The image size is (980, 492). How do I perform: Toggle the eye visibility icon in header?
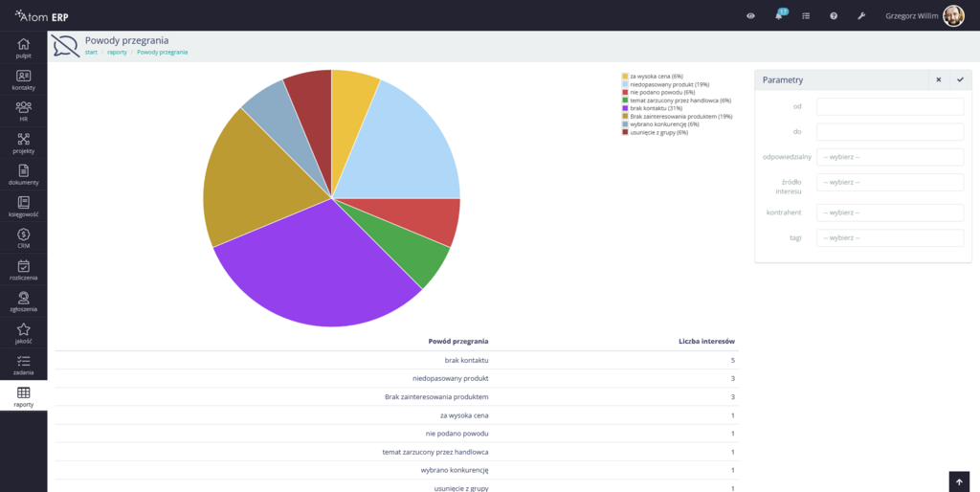click(x=751, y=15)
